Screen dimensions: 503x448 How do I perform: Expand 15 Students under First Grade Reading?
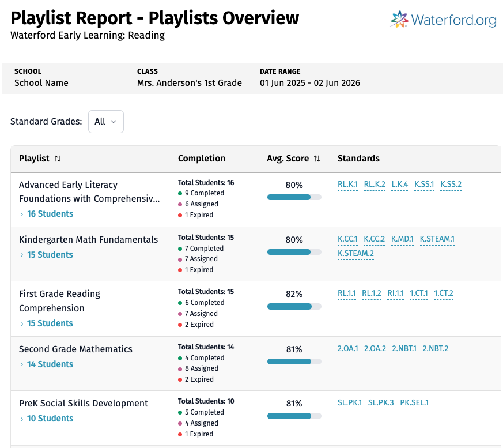(x=50, y=323)
